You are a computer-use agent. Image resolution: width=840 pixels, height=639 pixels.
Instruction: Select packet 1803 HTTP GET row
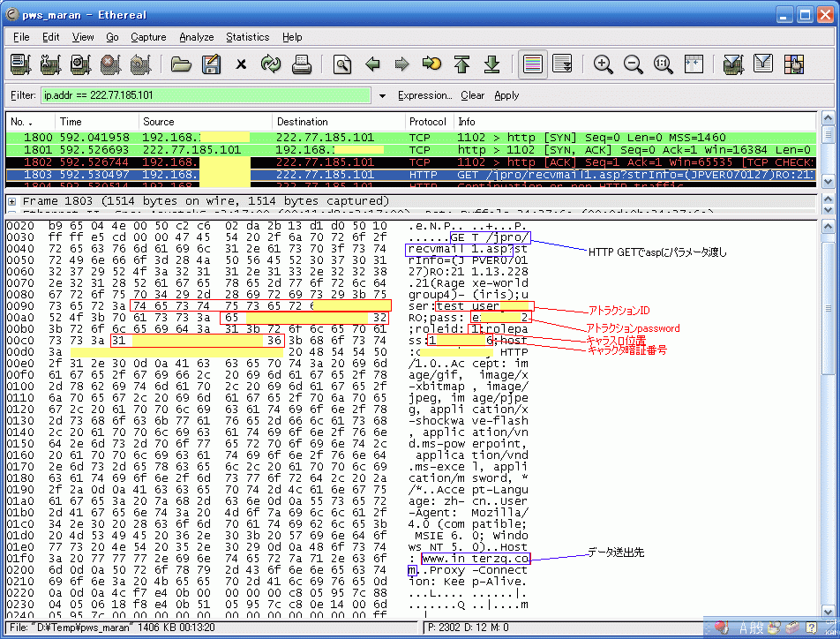[x=411, y=175]
